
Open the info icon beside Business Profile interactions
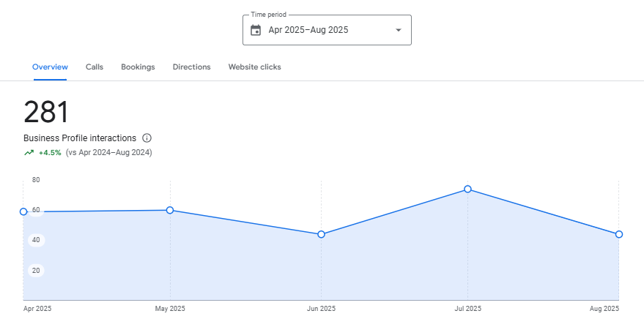pos(147,138)
